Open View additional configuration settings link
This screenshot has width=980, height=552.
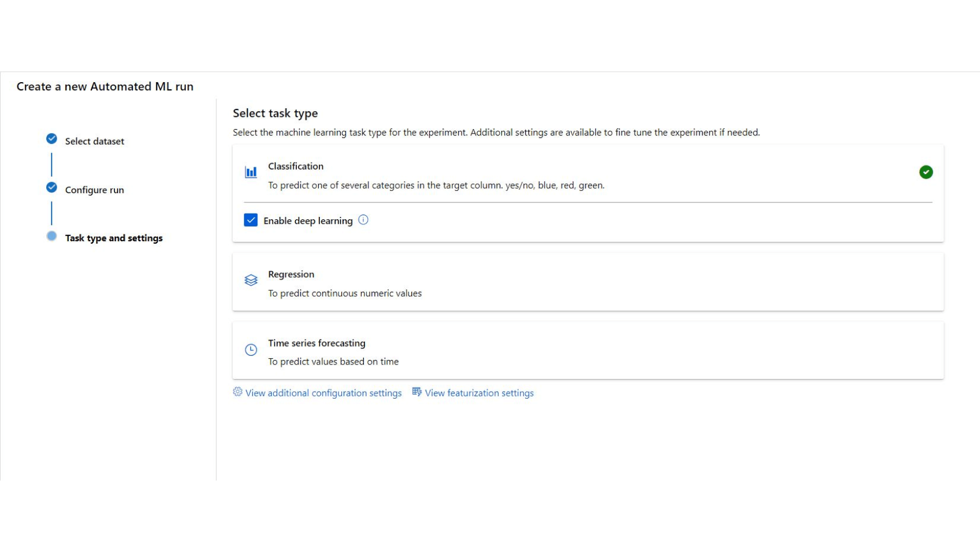[323, 393]
